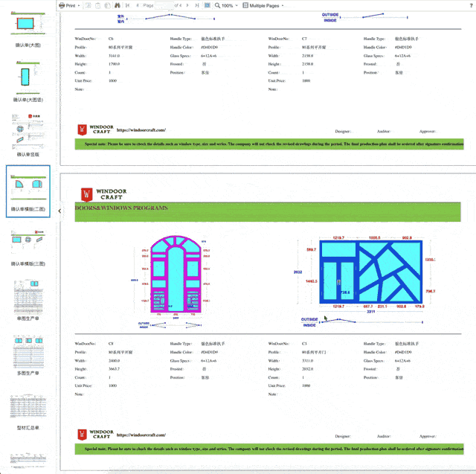Click the Multiple Pages grid icon
Screen dimensions: 476x474
(245, 5)
